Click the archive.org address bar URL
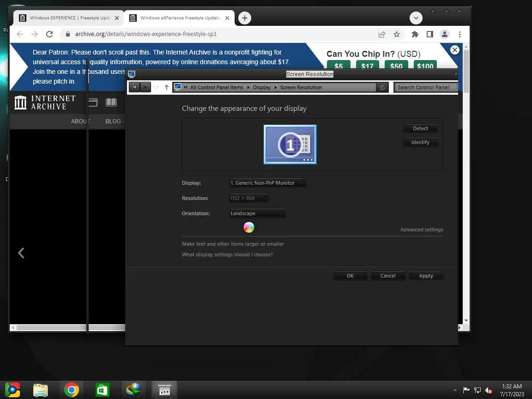This screenshot has height=399, width=532. [146, 34]
